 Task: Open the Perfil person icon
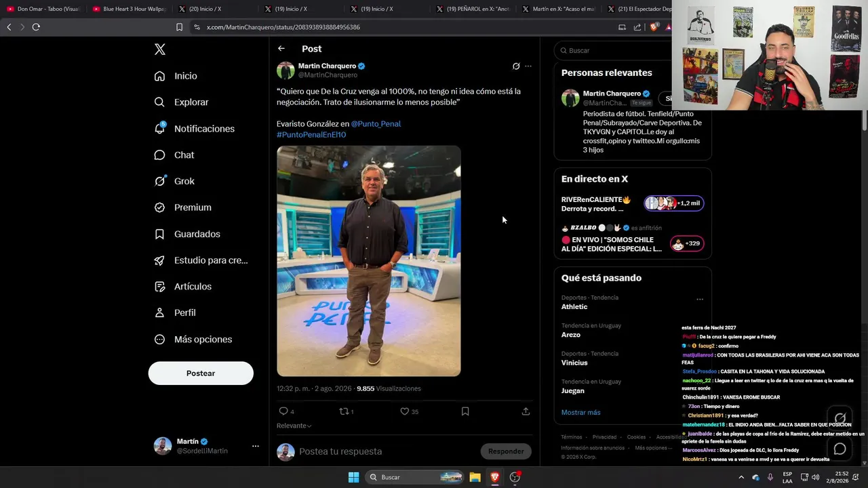pyautogui.click(x=159, y=313)
